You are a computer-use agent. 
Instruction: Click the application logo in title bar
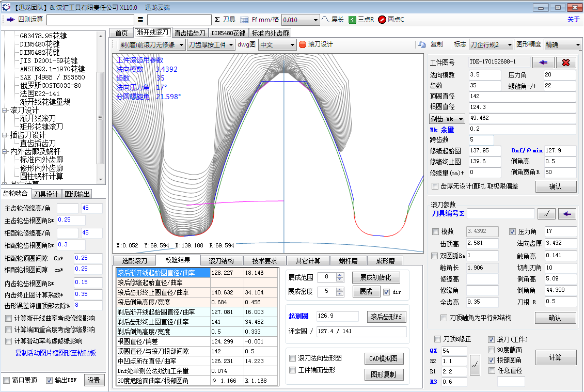pyautogui.click(x=6, y=7)
